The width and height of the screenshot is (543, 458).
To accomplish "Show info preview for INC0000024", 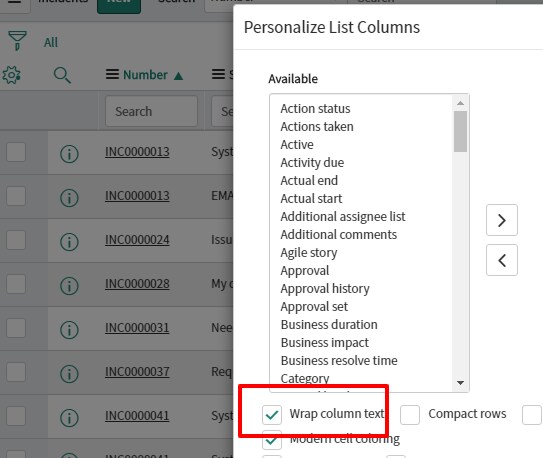I will pos(69,241).
